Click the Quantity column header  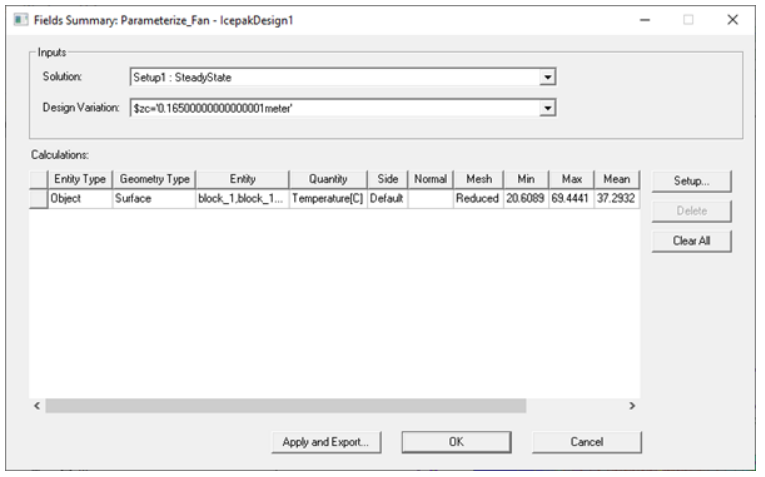click(x=328, y=179)
